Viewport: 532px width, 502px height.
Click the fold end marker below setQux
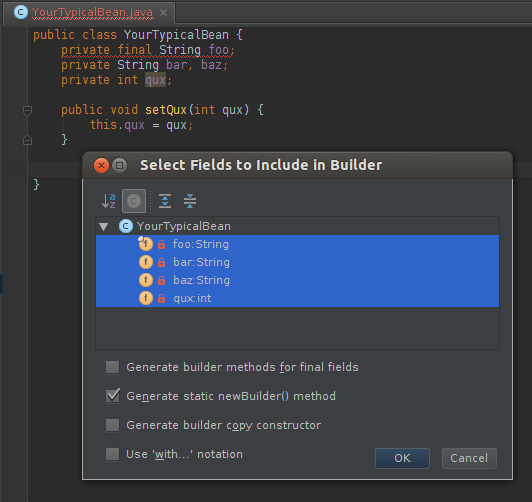[x=27, y=140]
